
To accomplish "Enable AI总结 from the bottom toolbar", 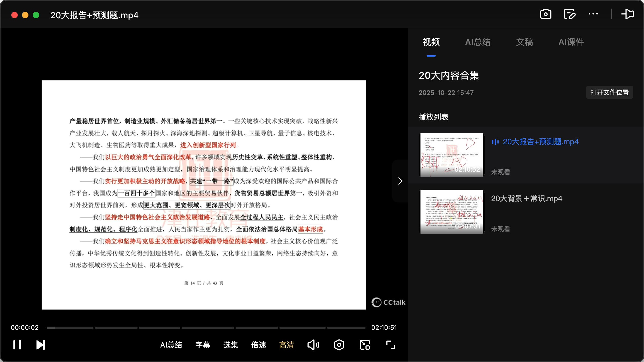I will [x=171, y=345].
